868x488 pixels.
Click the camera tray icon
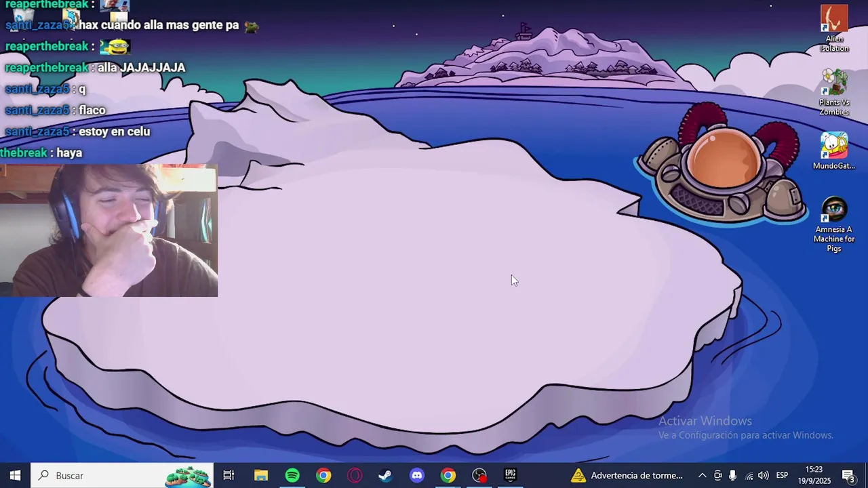pyautogui.click(x=717, y=475)
